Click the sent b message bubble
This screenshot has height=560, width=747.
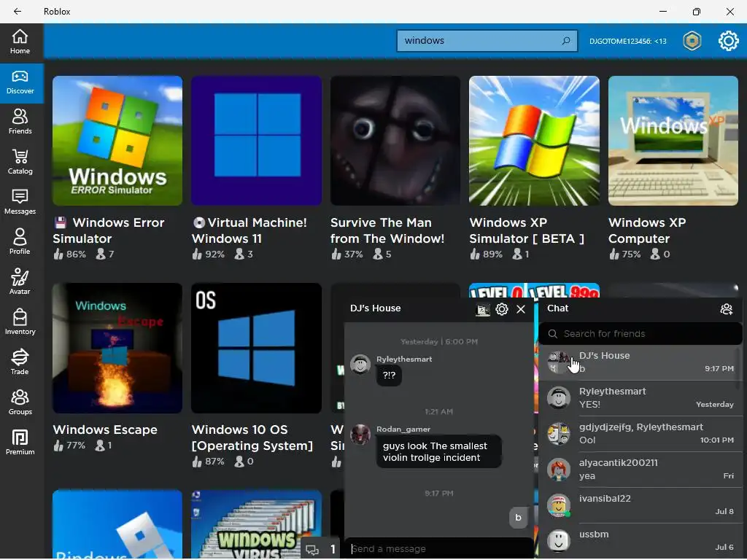tap(519, 518)
